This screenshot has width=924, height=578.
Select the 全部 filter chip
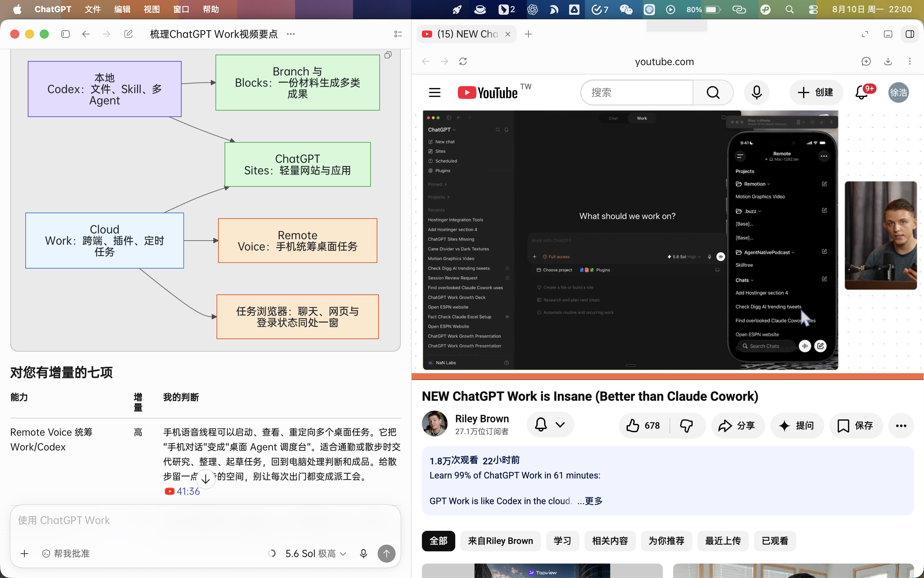pos(438,541)
